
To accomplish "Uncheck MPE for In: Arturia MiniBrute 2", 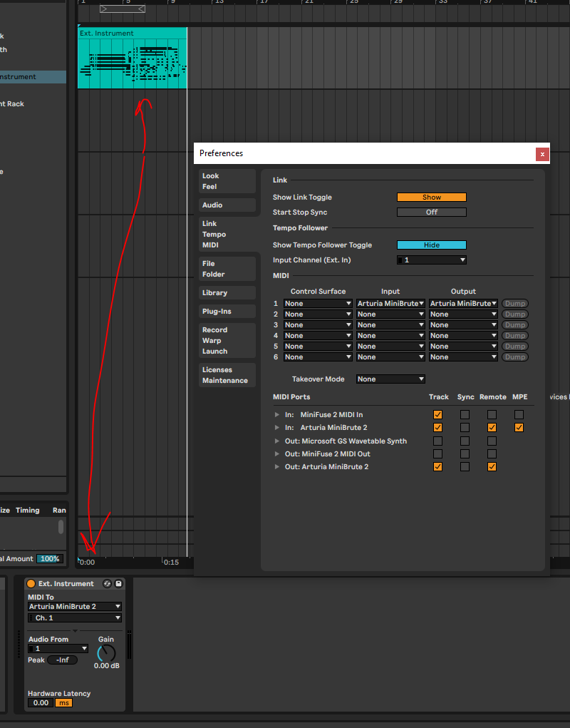I will click(x=519, y=428).
